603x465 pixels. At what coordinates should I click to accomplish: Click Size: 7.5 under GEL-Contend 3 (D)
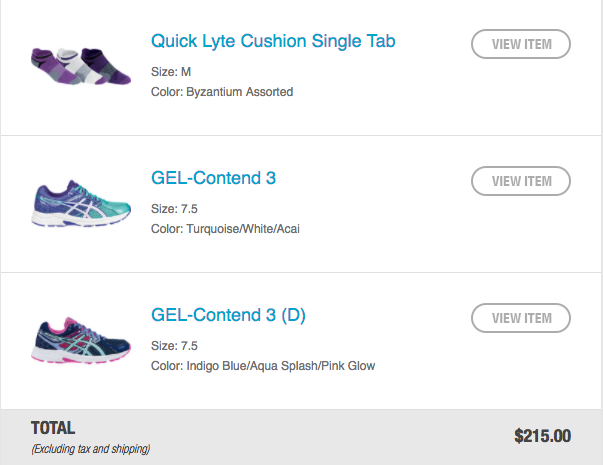(x=173, y=346)
